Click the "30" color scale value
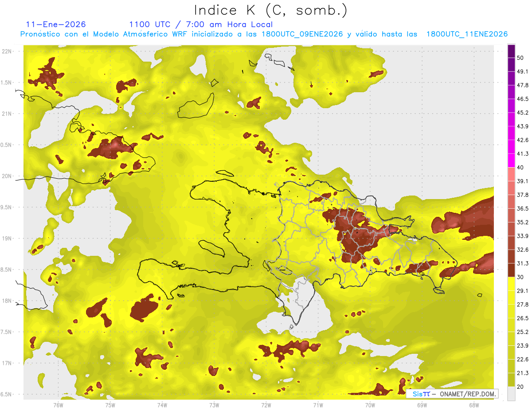The width and height of the screenshot is (532, 411). pyautogui.click(x=520, y=277)
